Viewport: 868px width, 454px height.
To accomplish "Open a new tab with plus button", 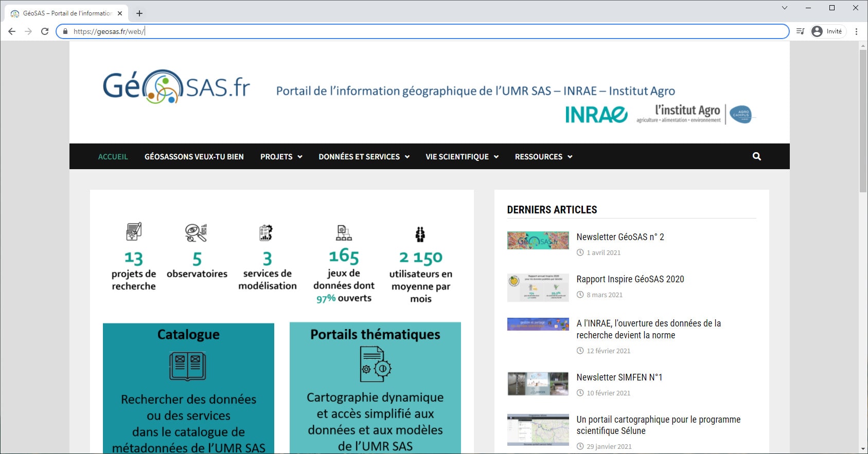I will (x=139, y=13).
